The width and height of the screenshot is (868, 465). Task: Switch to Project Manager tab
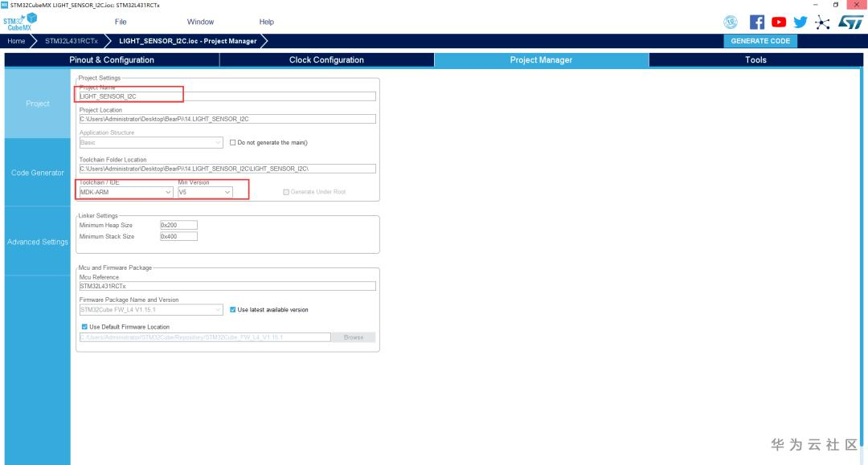pyautogui.click(x=541, y=59)
